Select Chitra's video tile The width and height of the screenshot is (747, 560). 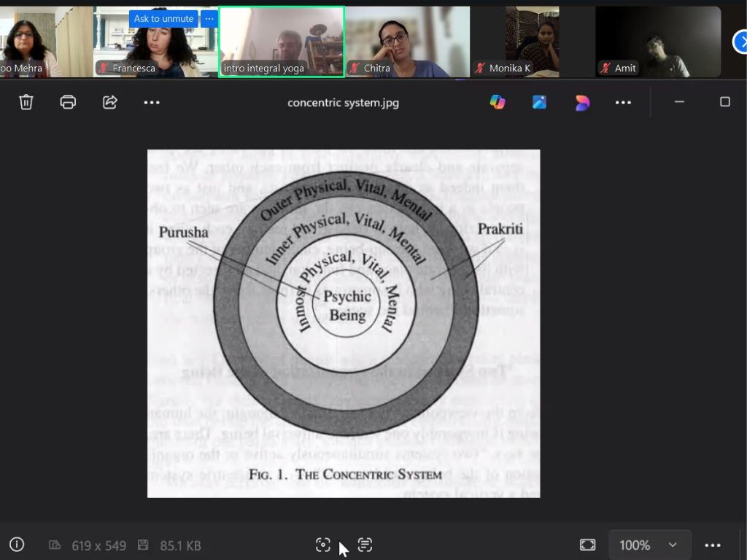407,42
